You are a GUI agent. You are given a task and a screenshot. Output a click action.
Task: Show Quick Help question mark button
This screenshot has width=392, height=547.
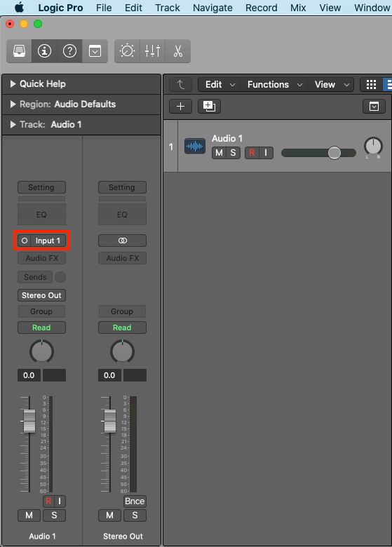tap(69, 51)
